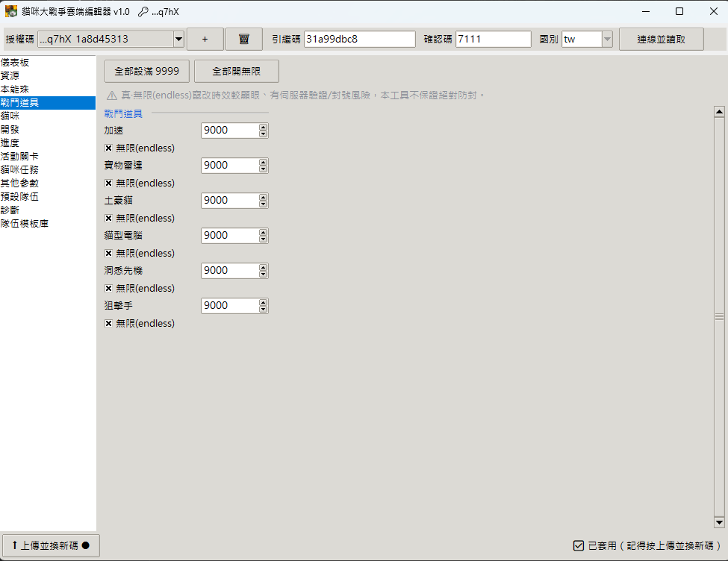Screen dimensions: 728x561
Task: Select 預設隊伍 in sidebar
Action: (48, 197)
